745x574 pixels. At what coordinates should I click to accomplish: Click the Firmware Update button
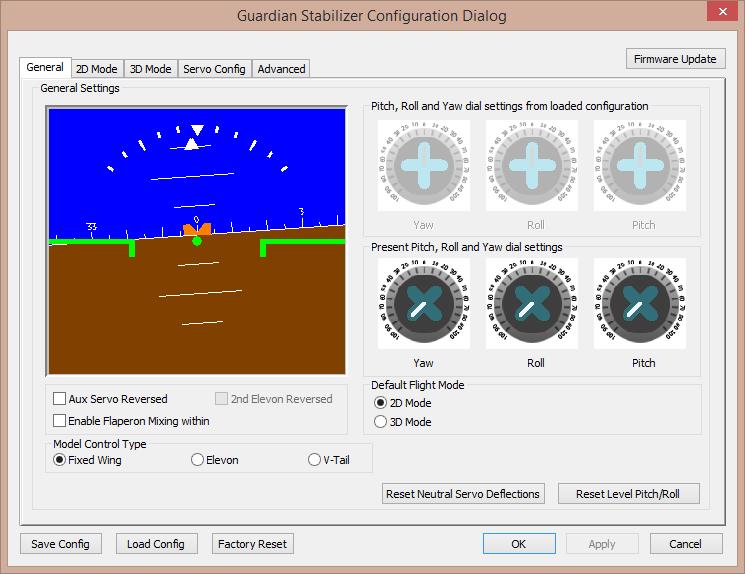675,59
